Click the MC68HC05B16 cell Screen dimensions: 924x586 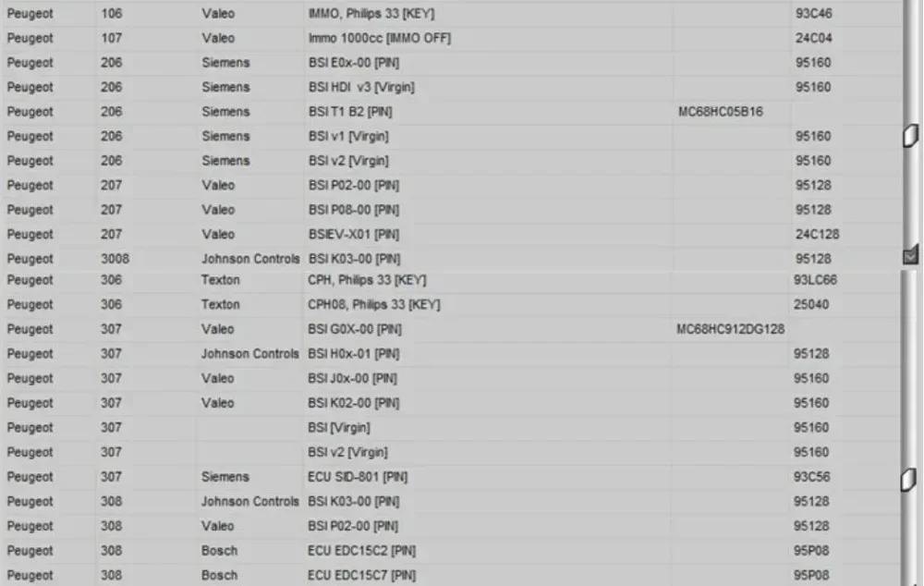pyautogui.click(x=720, y=112)
